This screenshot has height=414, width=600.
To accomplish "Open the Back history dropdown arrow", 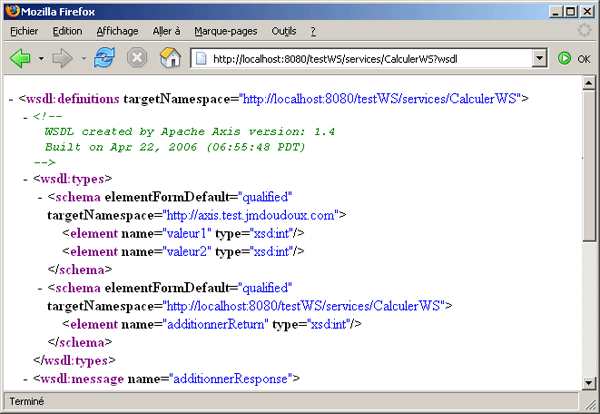I will coord(41,59).
